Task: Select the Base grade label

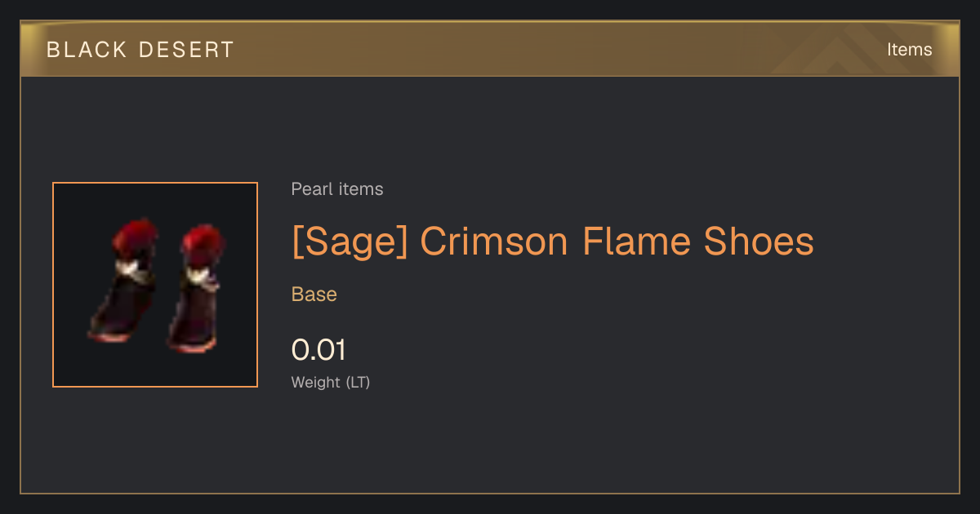Action: point(314,295)
